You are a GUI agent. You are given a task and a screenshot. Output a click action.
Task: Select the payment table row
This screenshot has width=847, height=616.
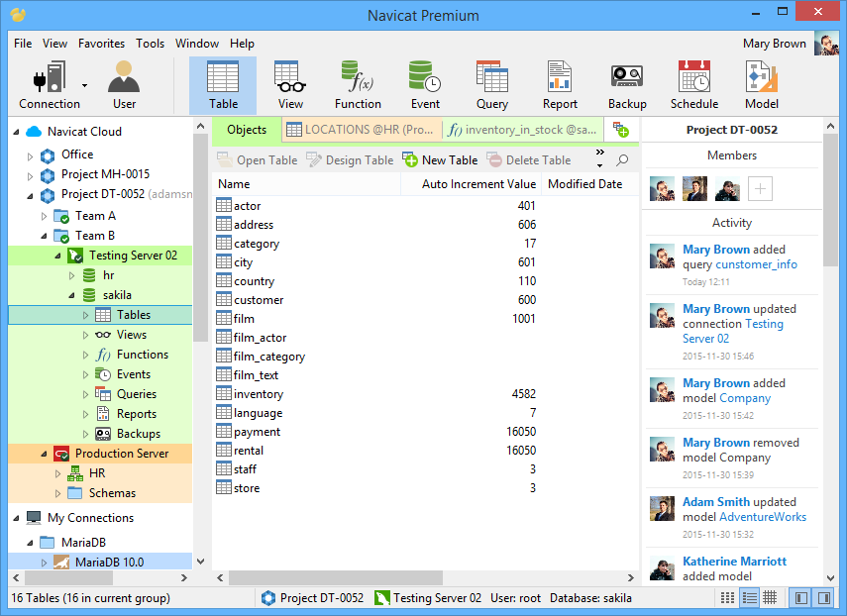[x=425, y=432]
